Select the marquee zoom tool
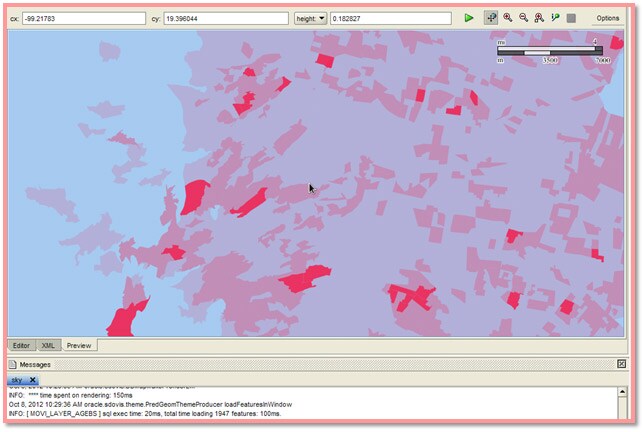This screenshot has height=432, width=644. pyautogui.click(x=539, y=18)
